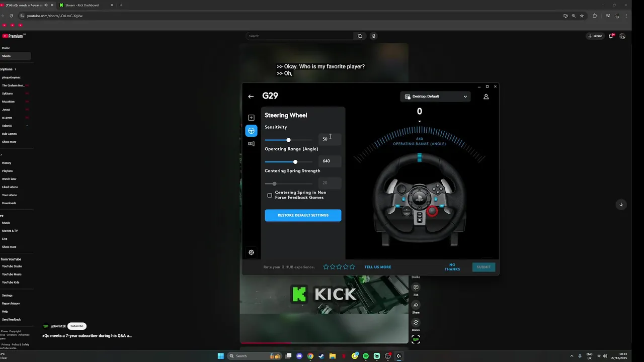The height and width of the screenshot is (362, 644).
Task: Go back using the G HUB arrow
Action: pos(251,97)
